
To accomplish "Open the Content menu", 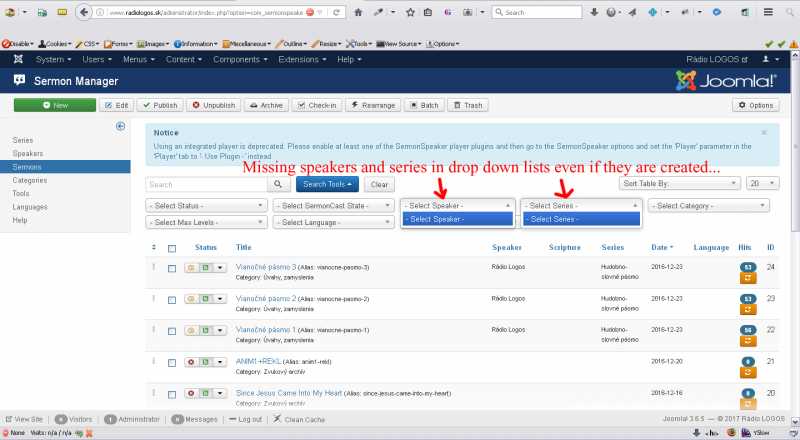I will [184, 59].
